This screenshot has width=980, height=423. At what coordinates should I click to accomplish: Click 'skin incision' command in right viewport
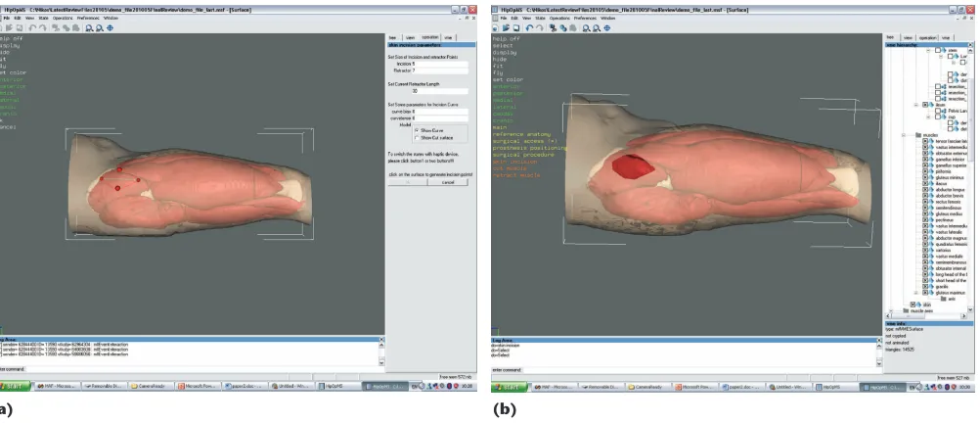click(515, 162)
